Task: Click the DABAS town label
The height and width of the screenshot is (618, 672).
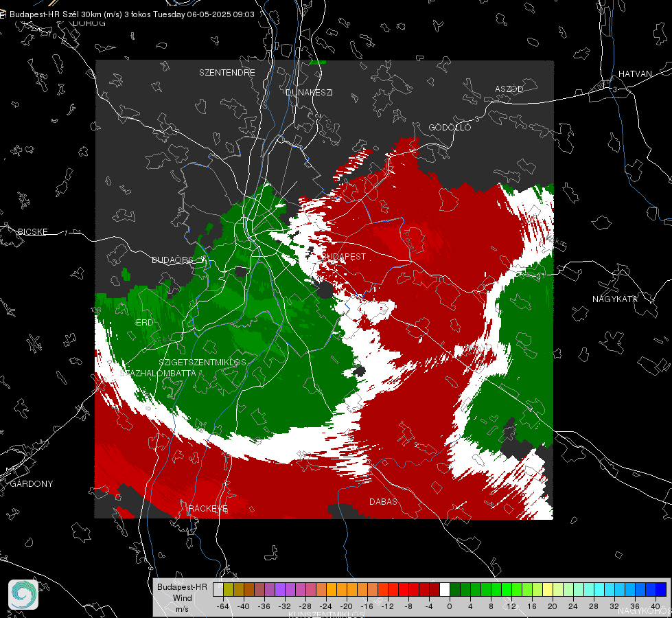Action: tap(383, 501)
